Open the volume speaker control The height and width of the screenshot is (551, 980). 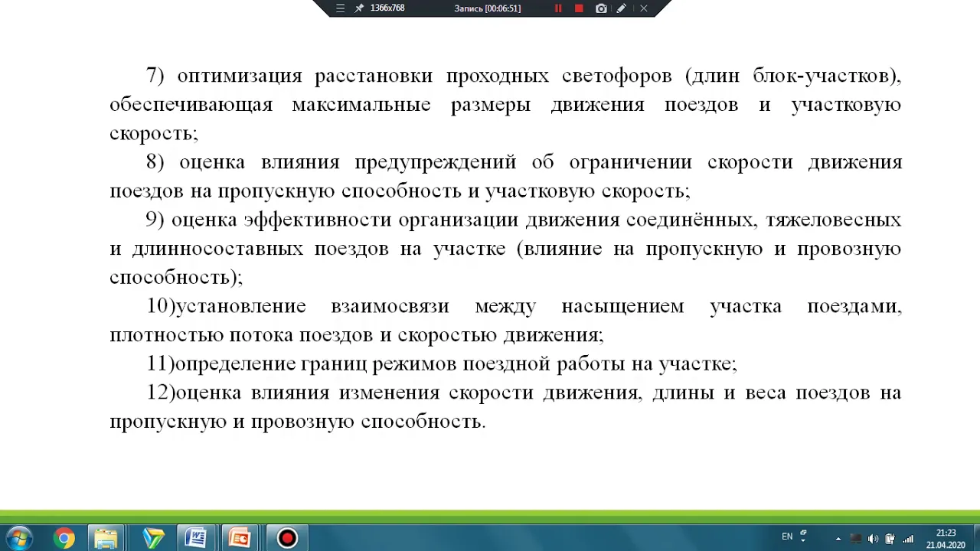tap(873, 539)
